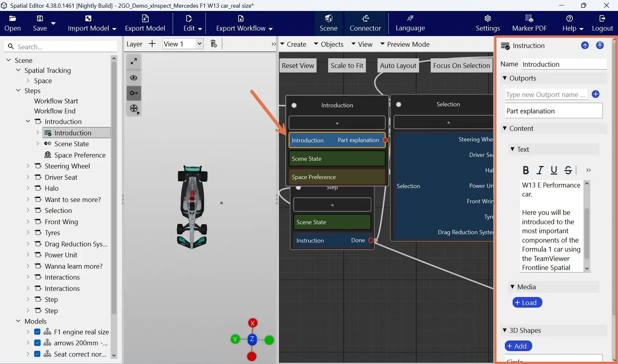
Task: Toggle the viewport visibility eye icon
Action: [x=134, y=78]
